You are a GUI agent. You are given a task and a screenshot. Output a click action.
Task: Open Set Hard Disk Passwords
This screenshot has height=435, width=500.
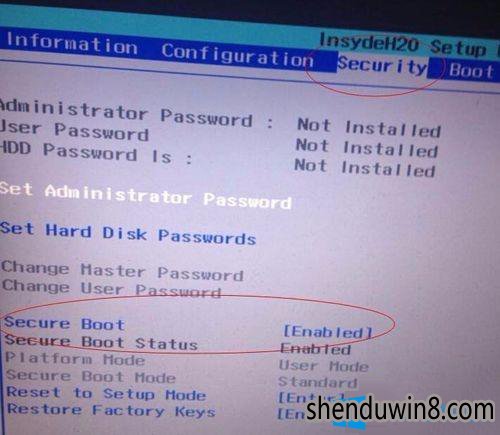[128, 233]
